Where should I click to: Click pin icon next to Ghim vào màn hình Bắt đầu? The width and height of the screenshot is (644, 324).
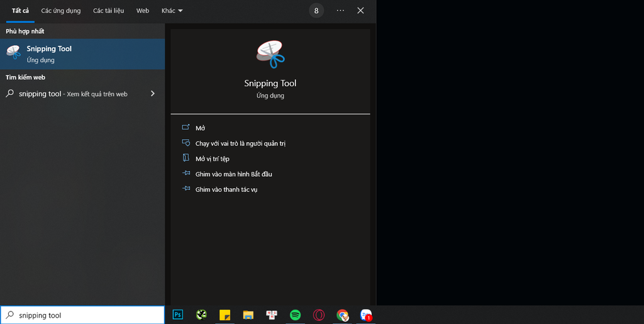[186, 173]
